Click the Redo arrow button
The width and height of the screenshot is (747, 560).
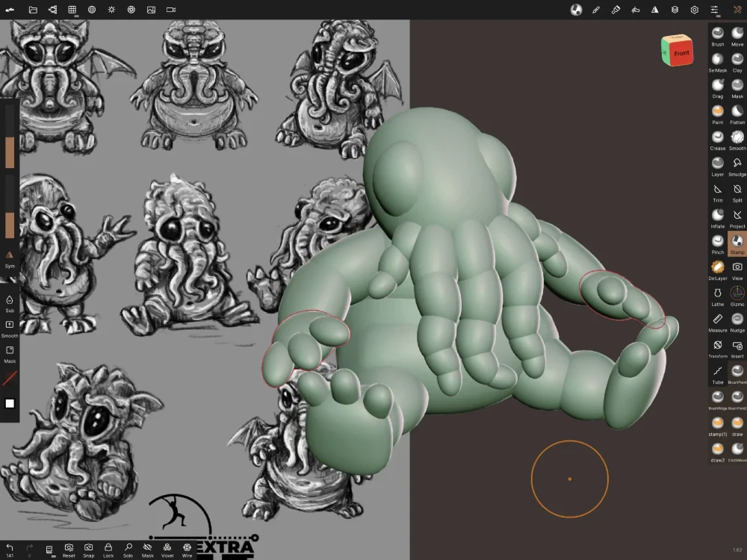30,550
